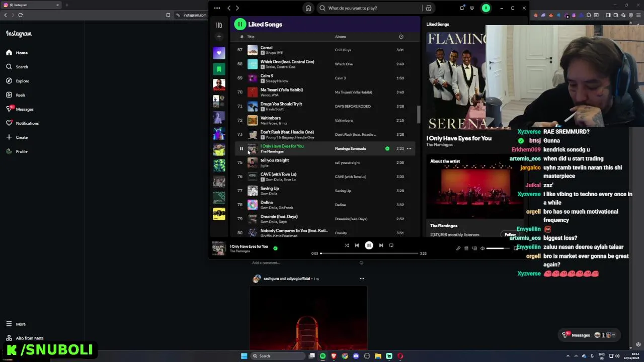This screenshot has width=644, height=362.
Task: Open album DAYS BEFORE RODEO link
Action: click(x=353, y=106)
